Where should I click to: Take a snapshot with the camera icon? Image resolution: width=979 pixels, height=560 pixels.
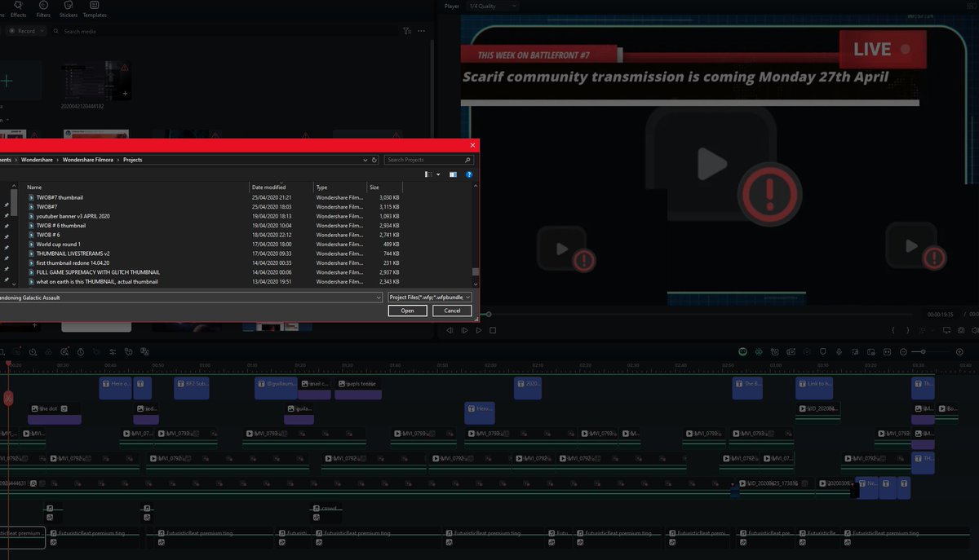[x=961, y=330]
